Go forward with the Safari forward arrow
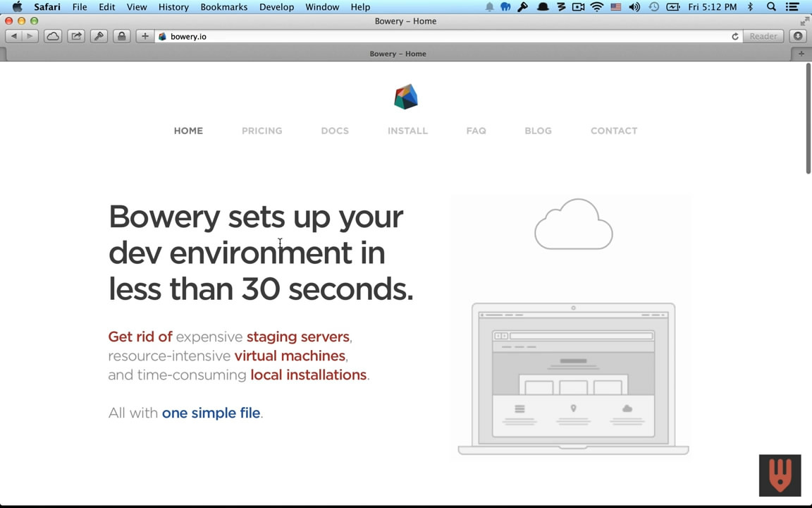812x508 pixels. pyautogui.click(x=30, y=36)
